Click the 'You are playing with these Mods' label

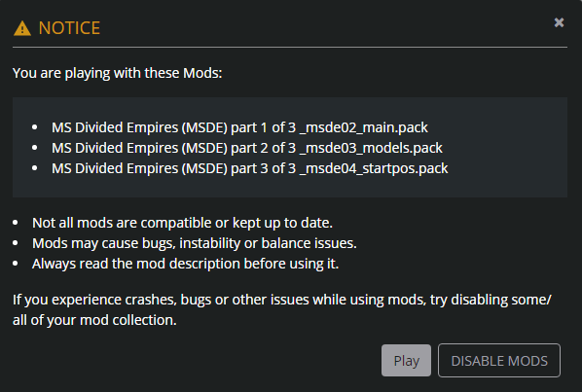pos(118,73)
